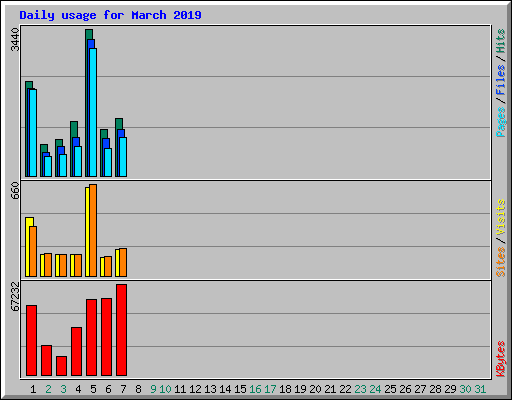Click the day 7 orange sites bar
The height and width of the screenshot is (400, 512).
123,262
